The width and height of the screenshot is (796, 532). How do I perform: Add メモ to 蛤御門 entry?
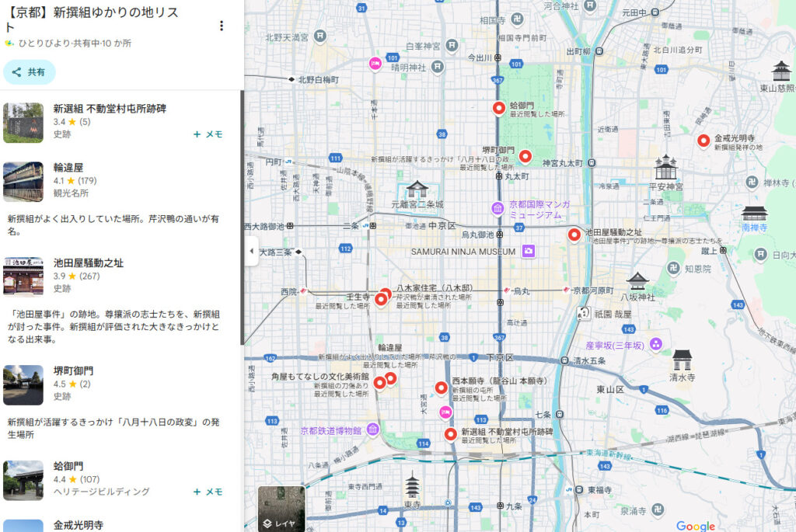(208, 492)
